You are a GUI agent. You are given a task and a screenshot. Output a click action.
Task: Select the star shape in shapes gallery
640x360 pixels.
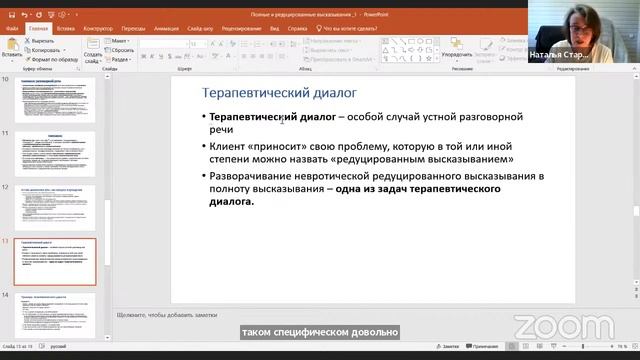coord(429,58)
